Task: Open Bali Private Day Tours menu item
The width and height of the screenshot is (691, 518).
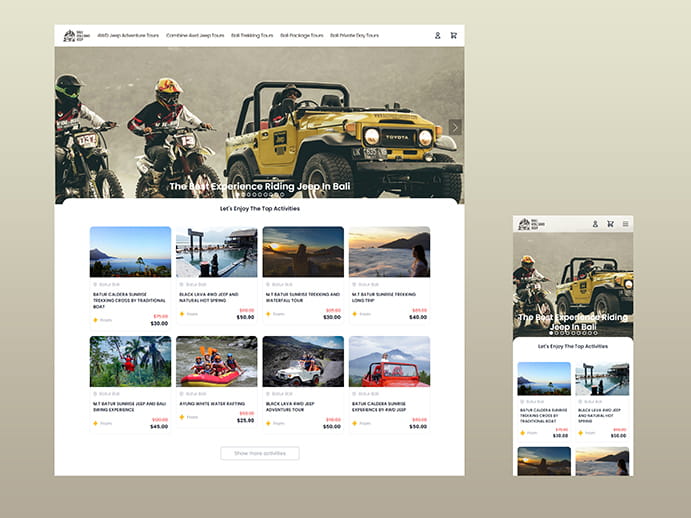Action: [x=357, y=35]
